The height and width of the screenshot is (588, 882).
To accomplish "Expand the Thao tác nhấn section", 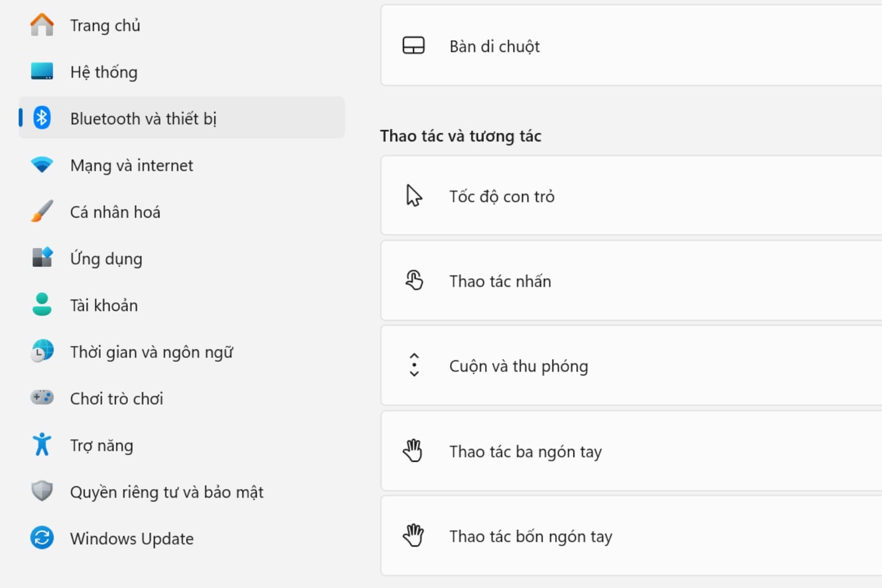I will [x=630, y=281].
